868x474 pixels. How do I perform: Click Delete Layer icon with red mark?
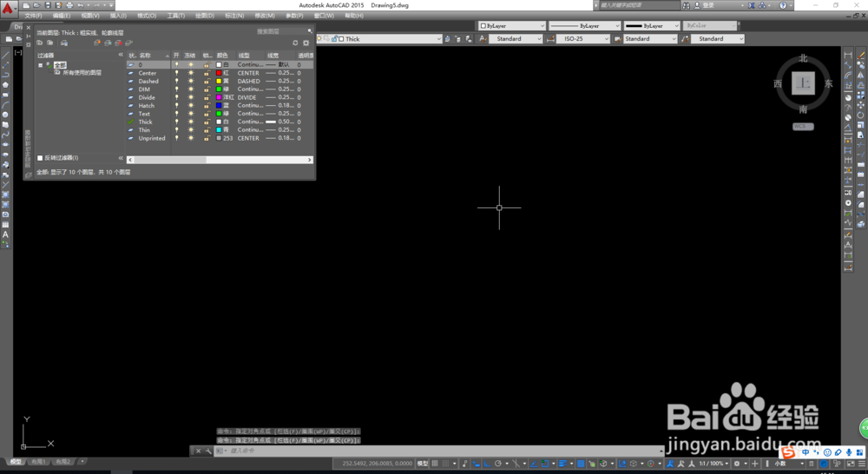click(x=118, y=43)
